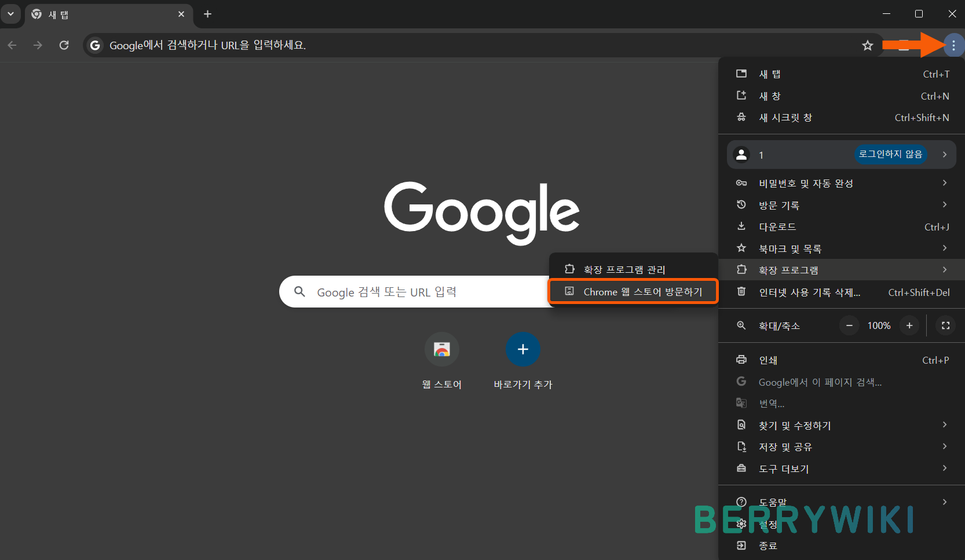Close the 새 탭 tab

181,14
